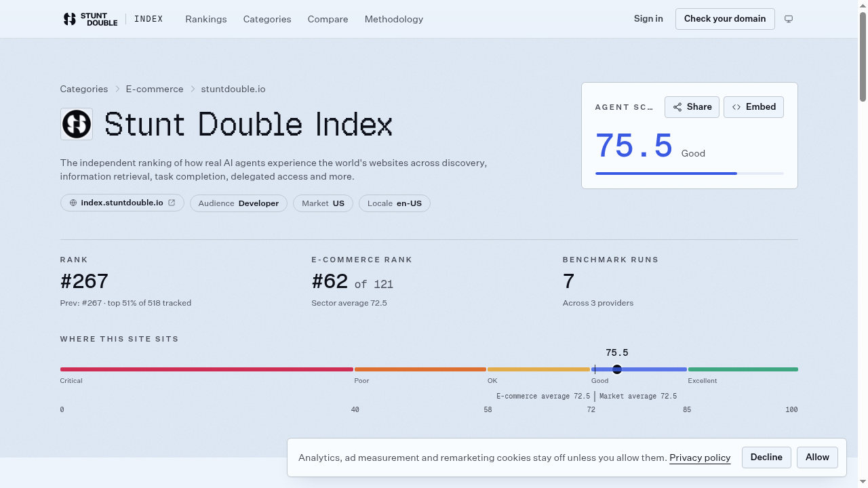
Task: Open the Rankings page
Action: 206,19
